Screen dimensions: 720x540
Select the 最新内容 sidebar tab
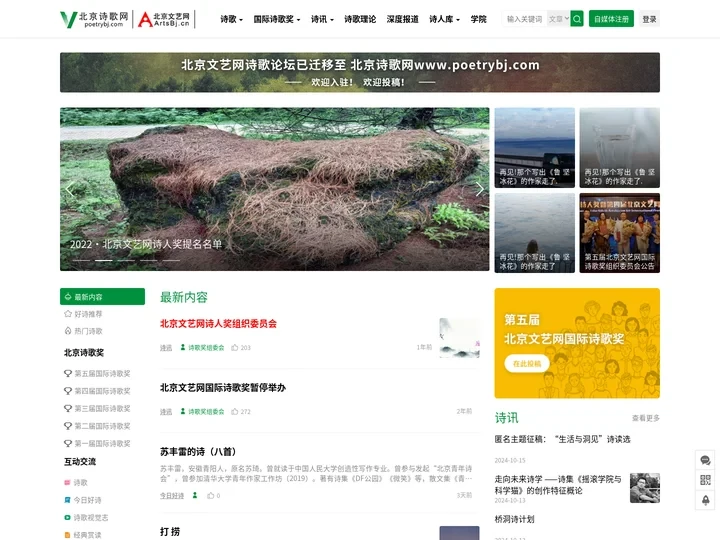(x=102, y=297)
